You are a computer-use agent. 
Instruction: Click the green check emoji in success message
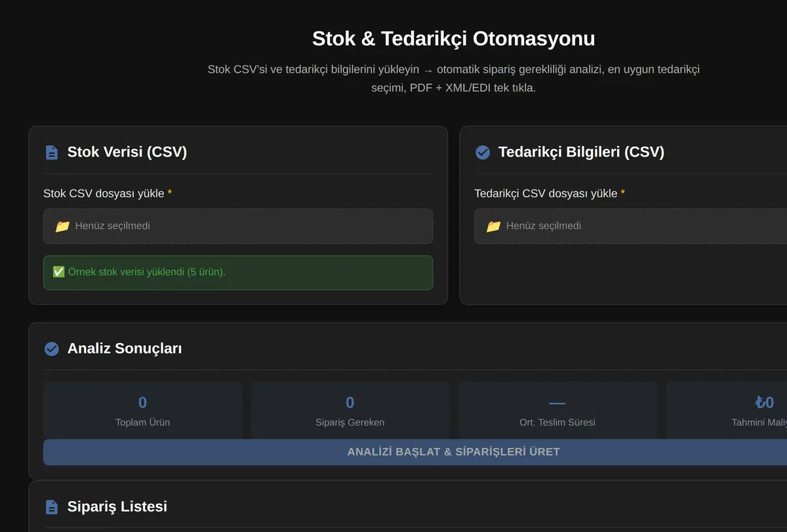(58, 272)
